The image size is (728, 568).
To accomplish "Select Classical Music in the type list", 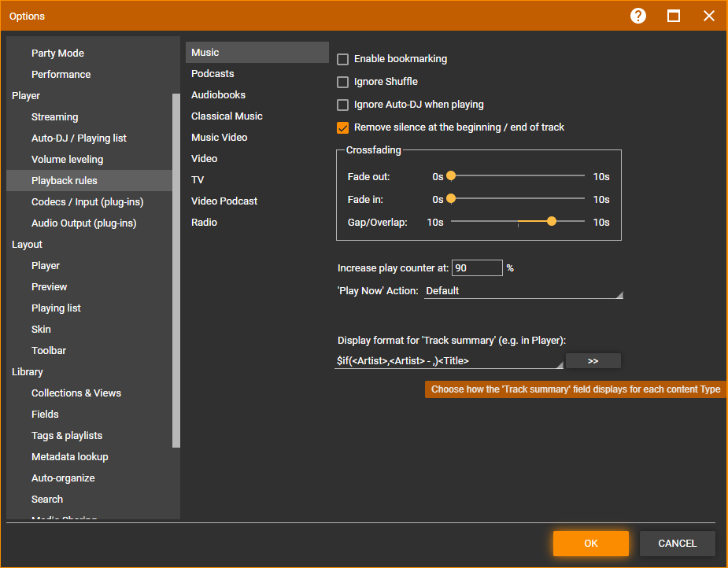I will pos(227,116).
